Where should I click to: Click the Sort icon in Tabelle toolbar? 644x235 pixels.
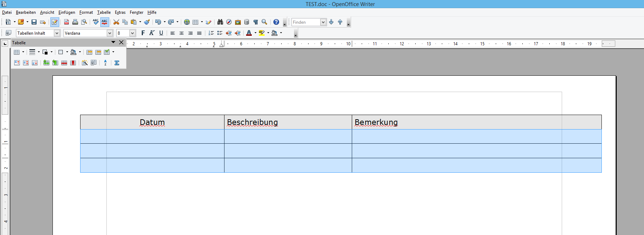pos(105,63)
